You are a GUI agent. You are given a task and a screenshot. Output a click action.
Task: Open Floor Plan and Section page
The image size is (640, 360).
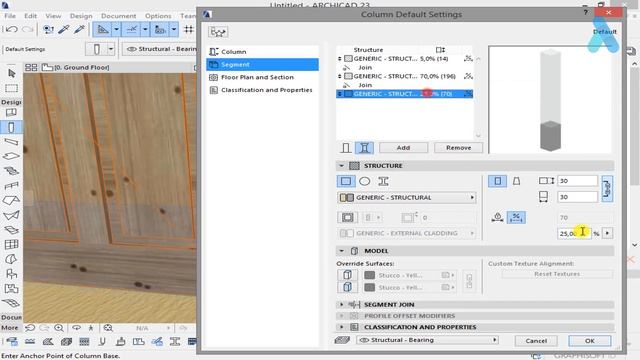click(x=262, y=77)
